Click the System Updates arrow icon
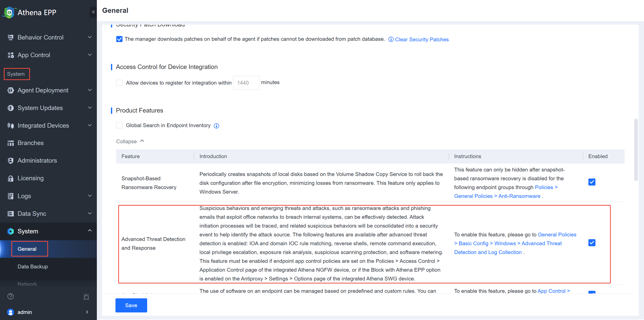This screenshot has height=320, width=644. click(x=11, y=108)
